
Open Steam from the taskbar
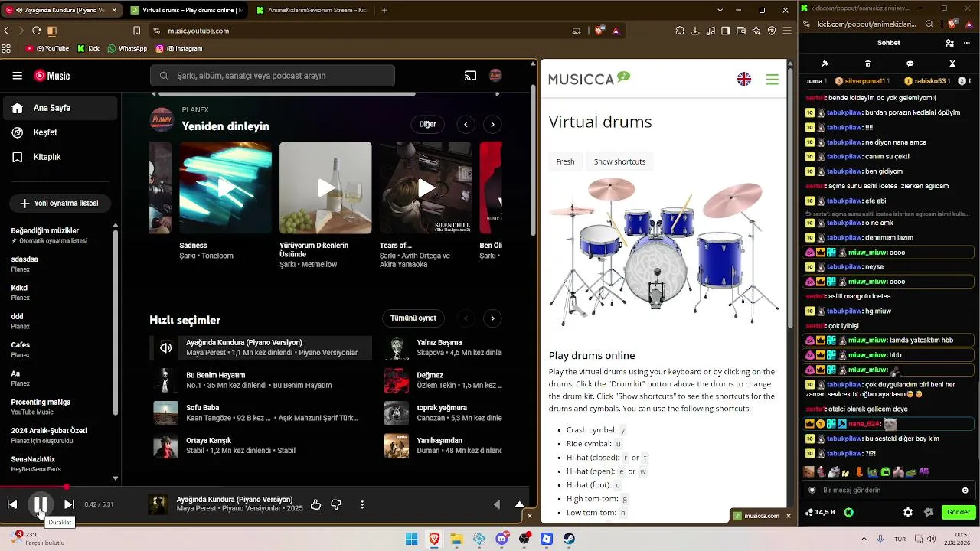click(x=569, y=539)
